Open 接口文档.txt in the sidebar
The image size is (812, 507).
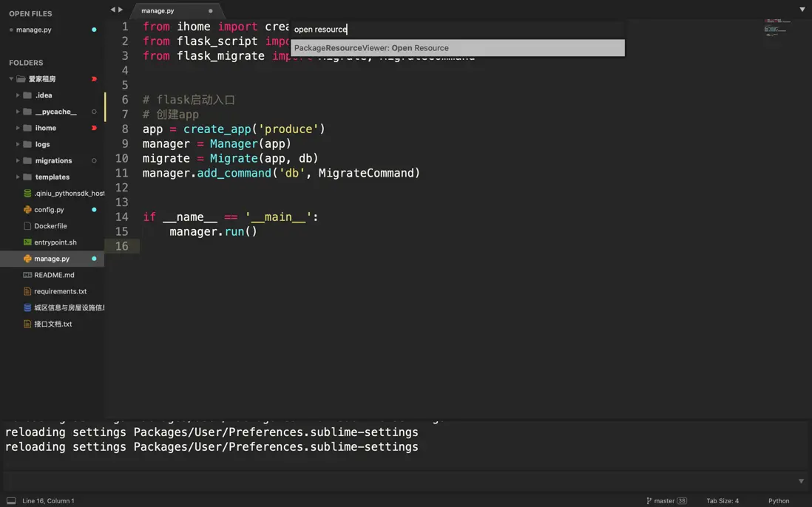[52, 324]
